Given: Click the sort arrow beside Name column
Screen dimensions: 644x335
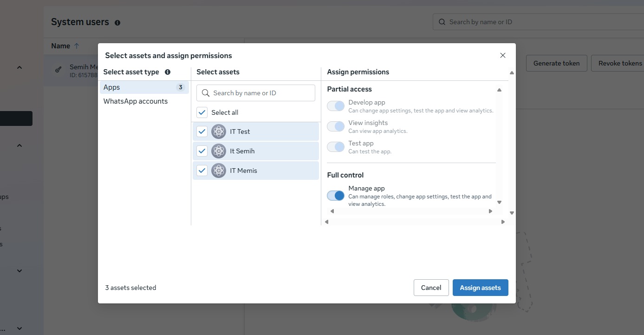Looking at the screenshot, I should click(77, 46).
